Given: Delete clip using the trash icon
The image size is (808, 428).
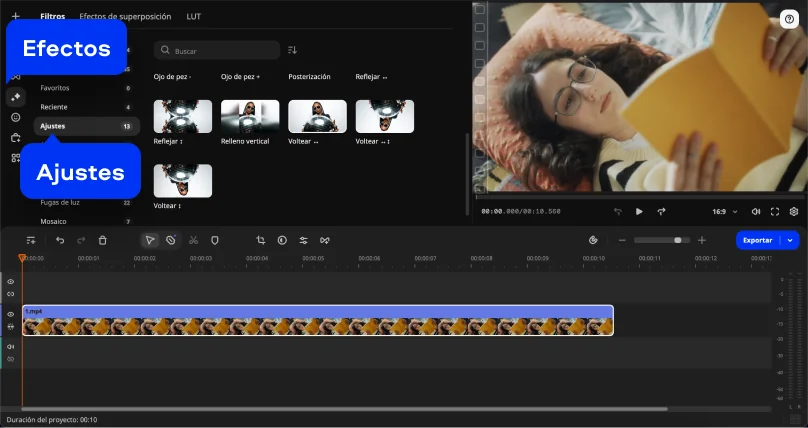Looking at the screenshot, I should click(x=103, y=240).
